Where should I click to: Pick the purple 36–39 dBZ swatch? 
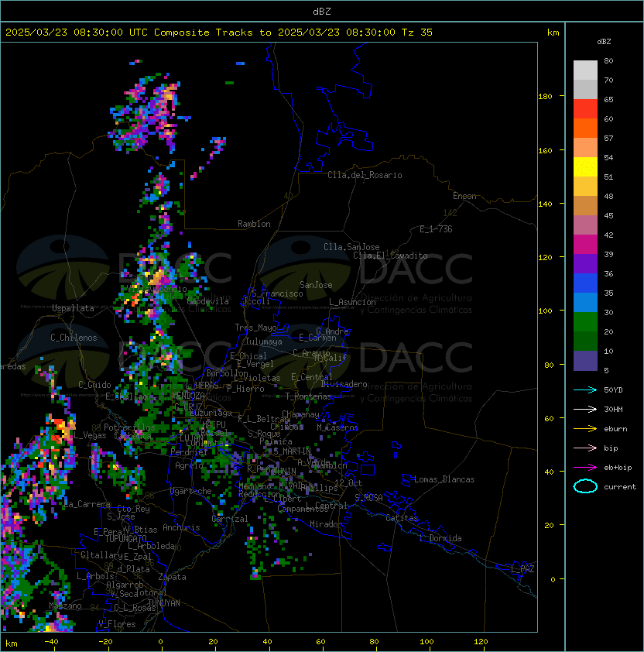click(x=585, y=263)
